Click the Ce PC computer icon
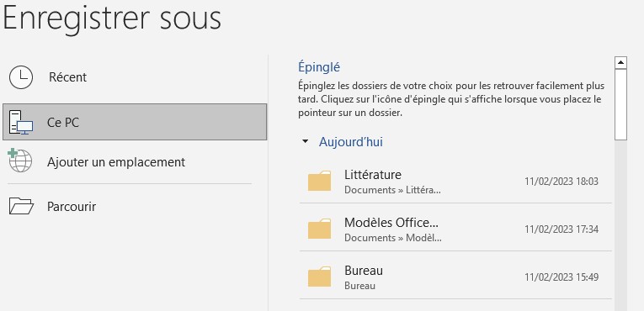The width and height of the screenshot is (644, 311). [21, 122]
